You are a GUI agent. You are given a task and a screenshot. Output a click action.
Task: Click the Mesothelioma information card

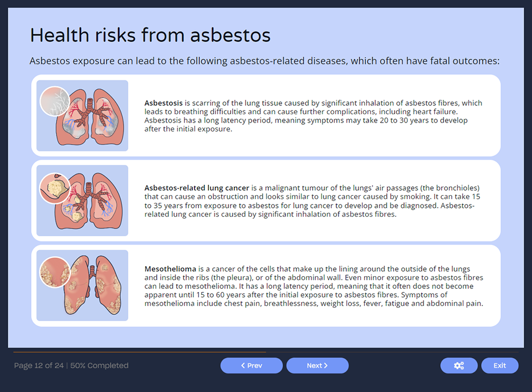[x=266, y=285]
